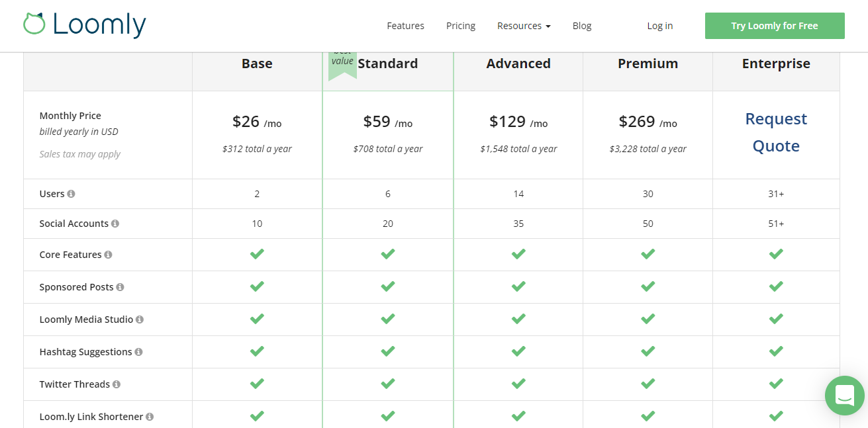Select the Base plan header
The width and height of the screenshot is (868, 428).
[257, 64]
